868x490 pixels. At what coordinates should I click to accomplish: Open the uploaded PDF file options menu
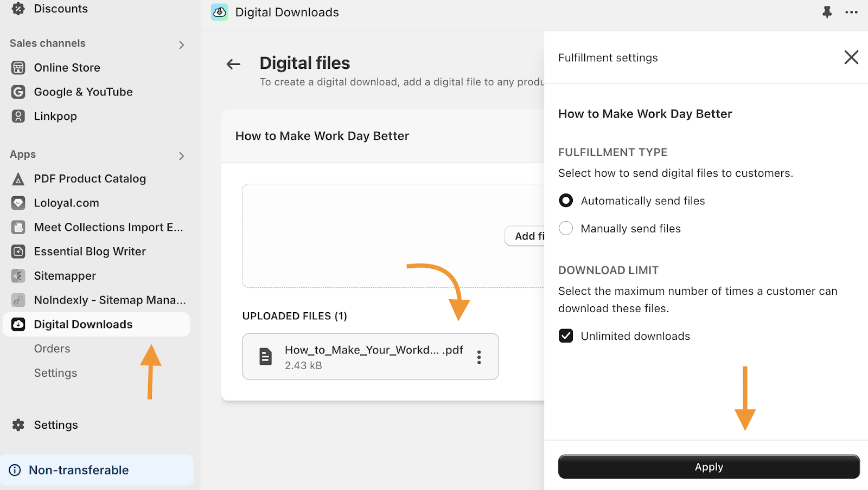tap(479, 357)
